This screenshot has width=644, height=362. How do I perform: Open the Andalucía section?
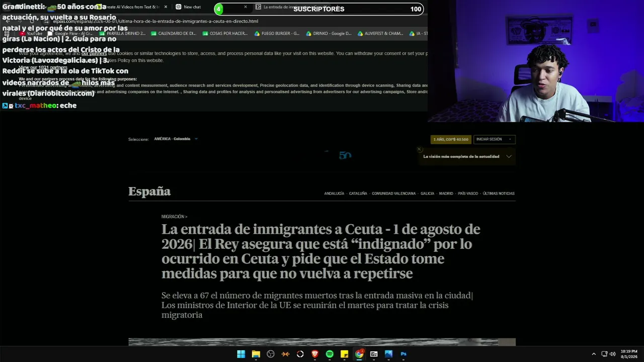[334, 194]
